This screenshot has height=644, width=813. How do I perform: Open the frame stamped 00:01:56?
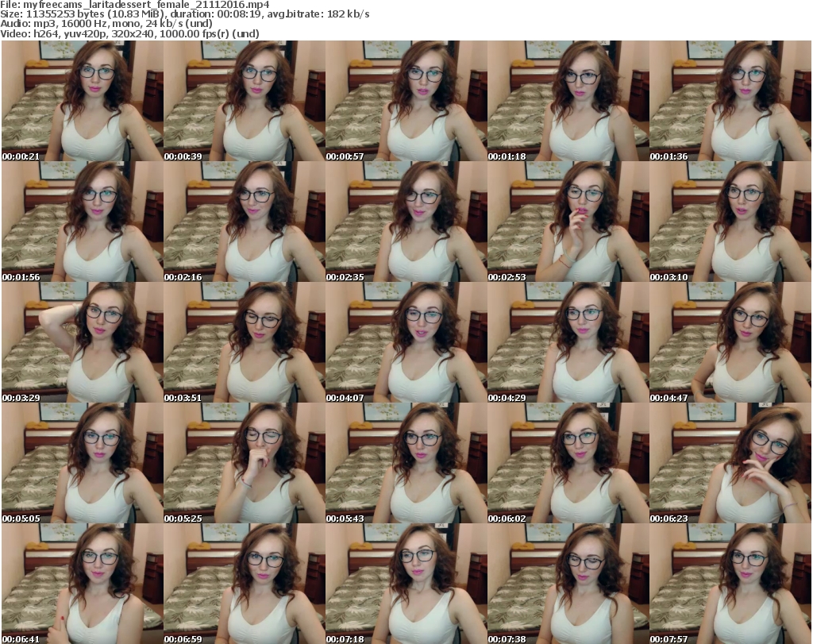click(x=83, y=222)
